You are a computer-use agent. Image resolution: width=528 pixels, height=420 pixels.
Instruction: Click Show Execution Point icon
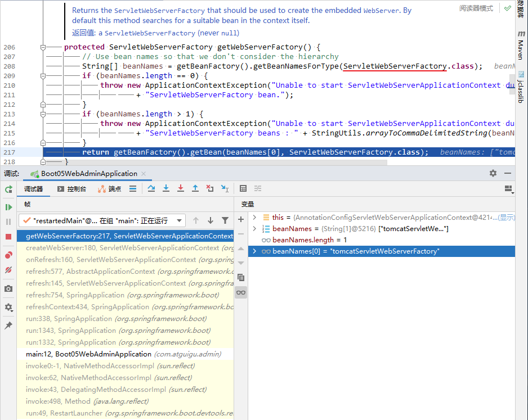click(x=133, y=189)
